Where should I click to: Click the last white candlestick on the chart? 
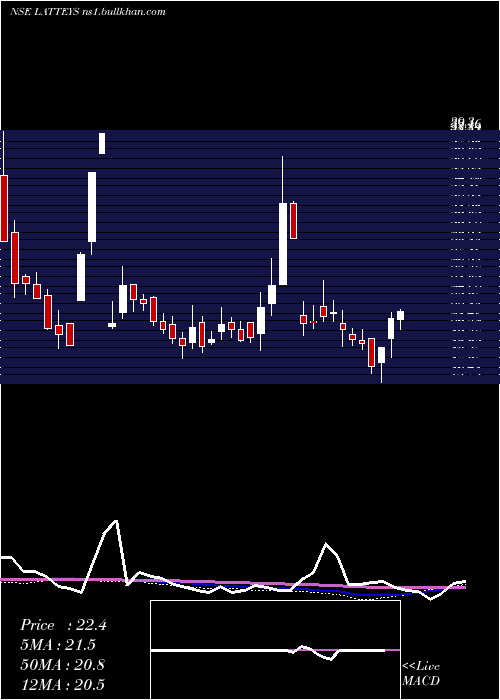tap(400, 315)
